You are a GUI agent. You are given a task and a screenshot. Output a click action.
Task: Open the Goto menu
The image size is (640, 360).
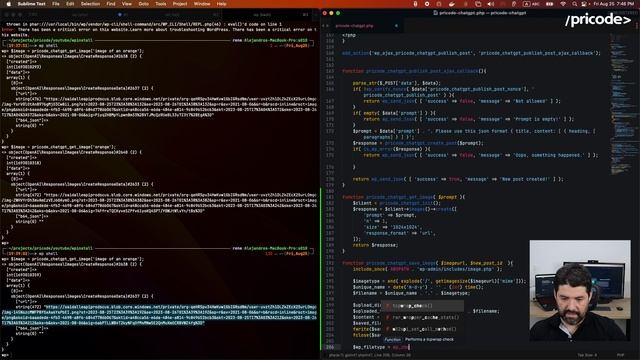144,4
